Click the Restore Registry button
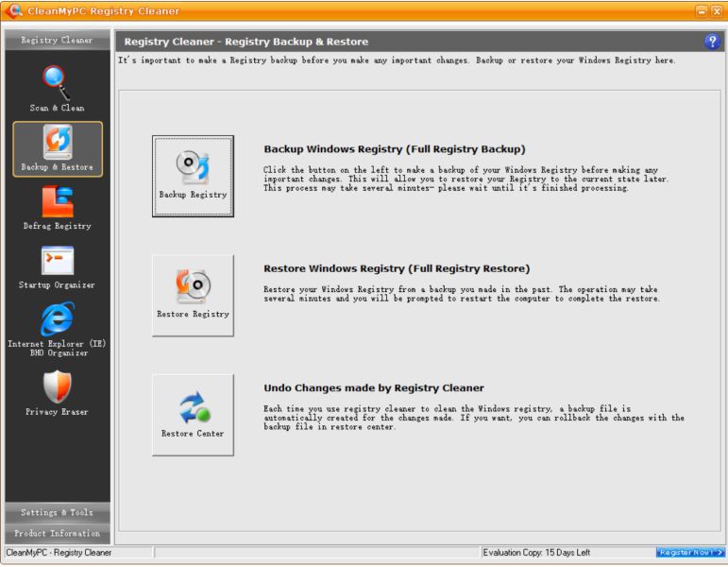 [x=193, y=295]
